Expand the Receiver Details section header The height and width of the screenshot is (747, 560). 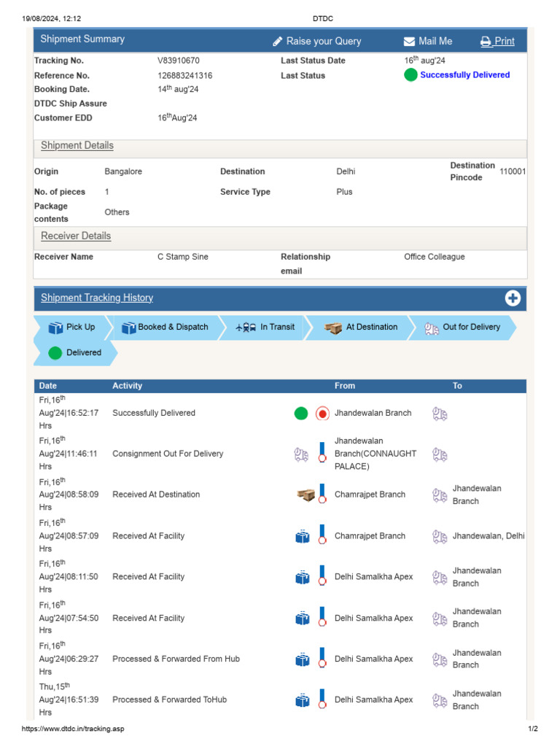pyautogui.click(x=76, y=236)
